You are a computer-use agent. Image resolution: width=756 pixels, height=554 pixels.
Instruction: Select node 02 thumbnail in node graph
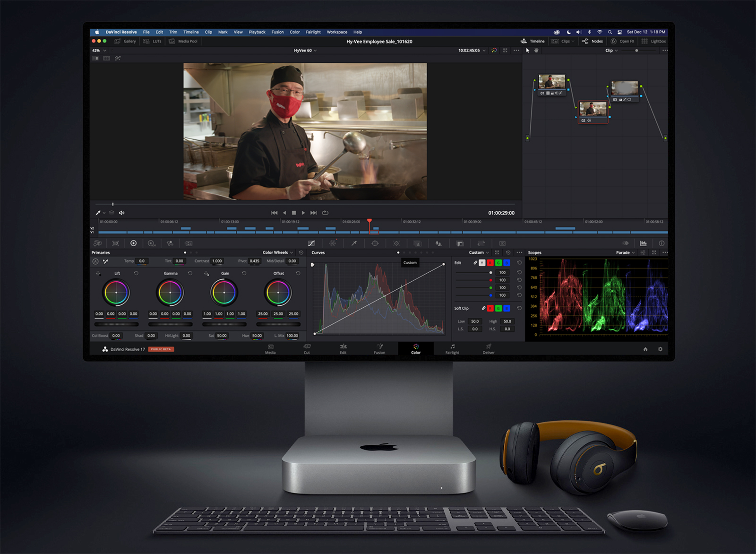pos(593,109)
